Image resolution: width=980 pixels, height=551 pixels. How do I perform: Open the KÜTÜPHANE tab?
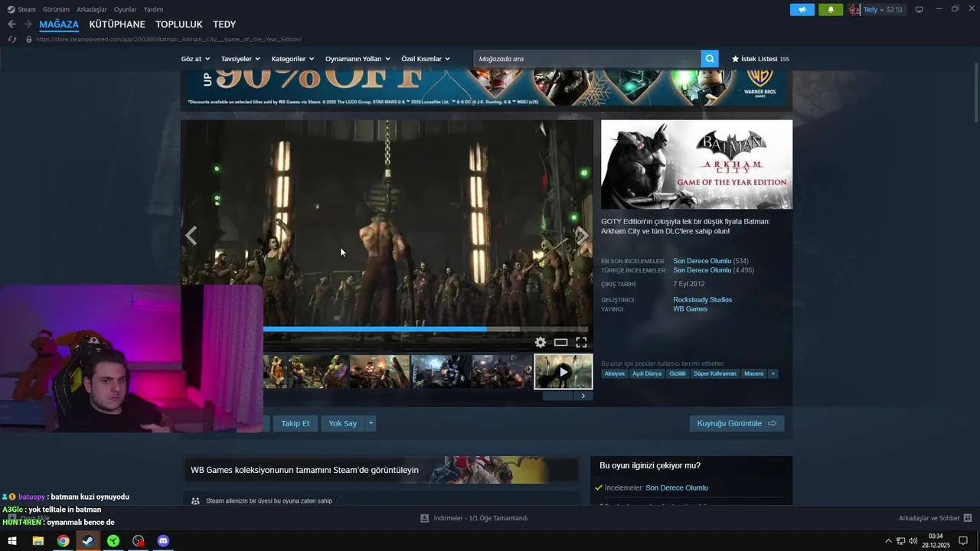(117, 24)
